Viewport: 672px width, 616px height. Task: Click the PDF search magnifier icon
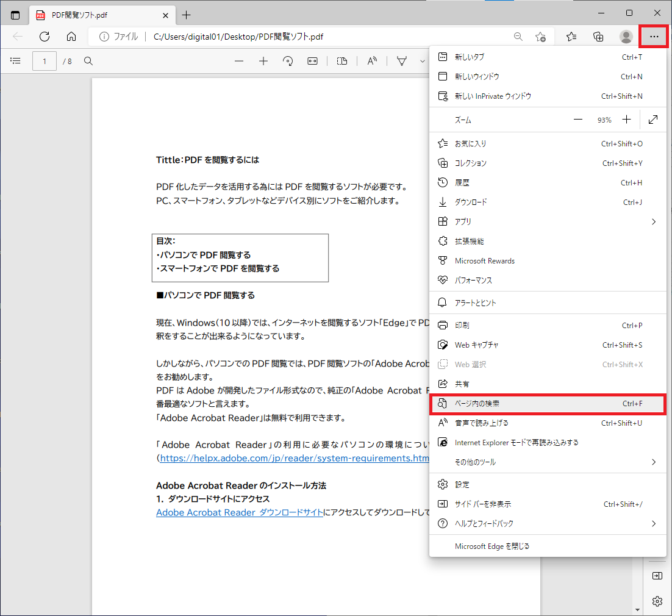pyautogui.click(x=88, y=61)
